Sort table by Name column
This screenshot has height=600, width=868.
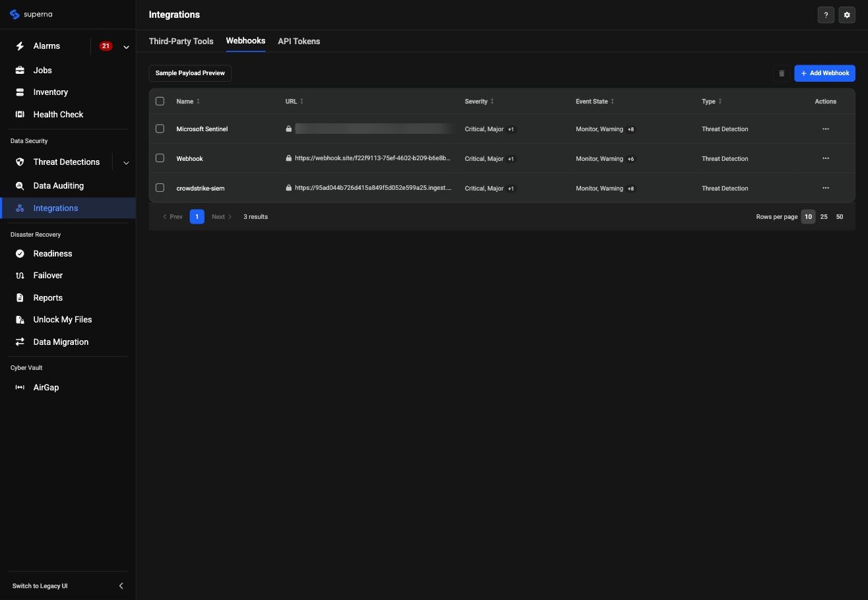coord(188,102)
